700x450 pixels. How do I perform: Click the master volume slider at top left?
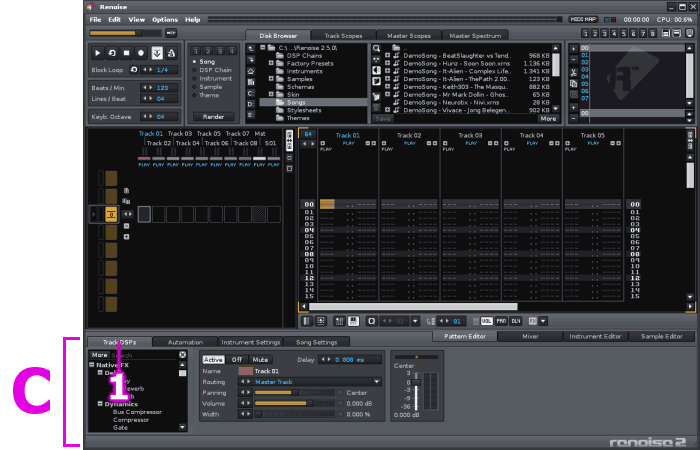(x=125, y=33)
